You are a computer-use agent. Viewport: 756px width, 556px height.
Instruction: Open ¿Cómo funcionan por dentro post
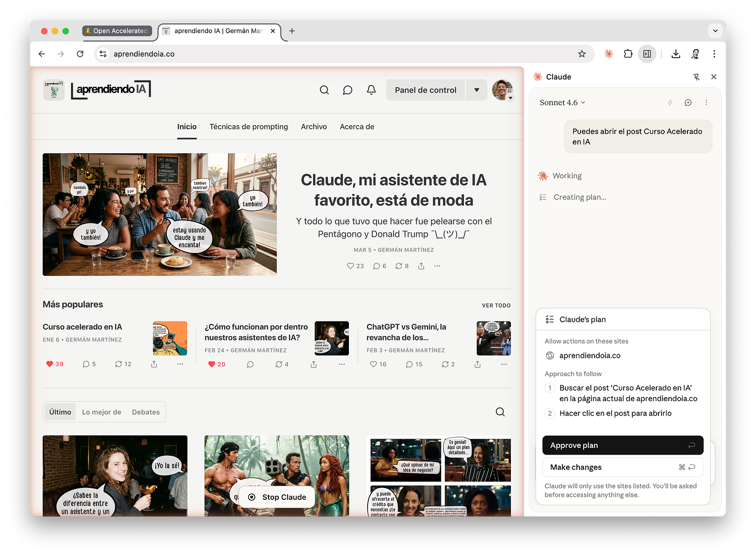tap(256, 332)
